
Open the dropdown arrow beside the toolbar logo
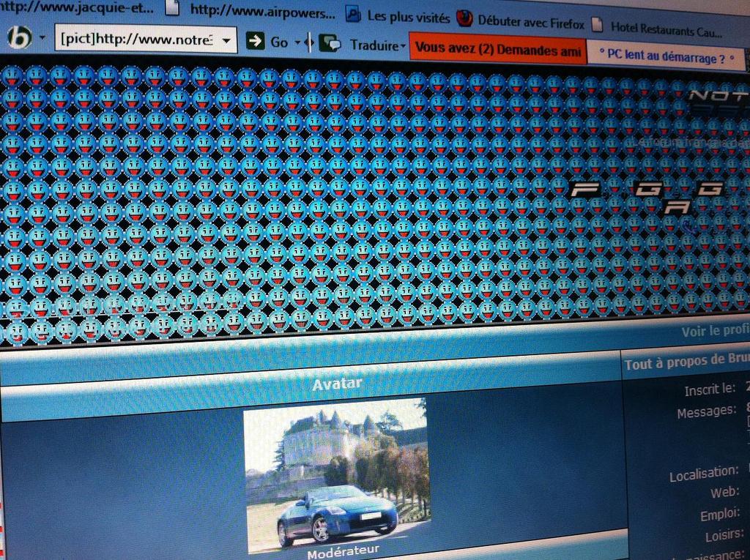click(42, 38)
